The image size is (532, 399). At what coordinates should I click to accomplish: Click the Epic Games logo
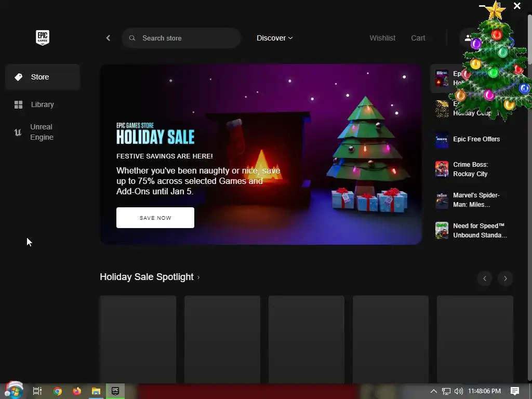point(43,37)
